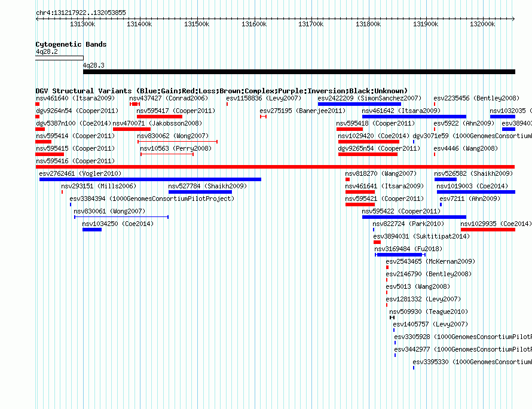The height and width of the screenshot is (409, 532).
Task: Click the 131600k ruler tick label
Action: tap(254, 24)
